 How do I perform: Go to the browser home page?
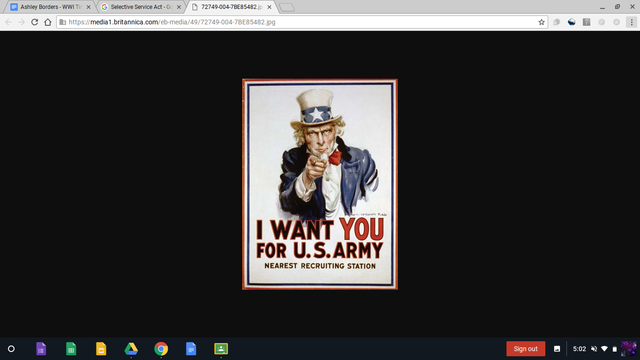point(48,22)
